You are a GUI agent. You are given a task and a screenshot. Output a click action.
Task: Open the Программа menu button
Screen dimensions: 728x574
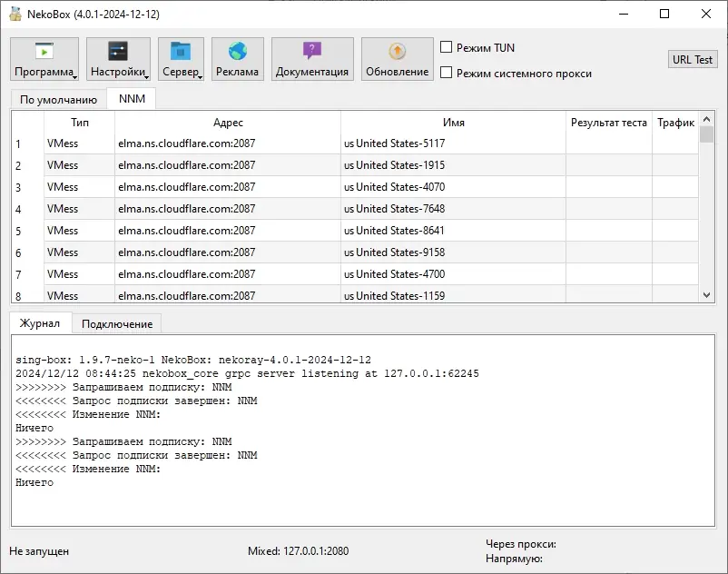(x=44, y=59)
